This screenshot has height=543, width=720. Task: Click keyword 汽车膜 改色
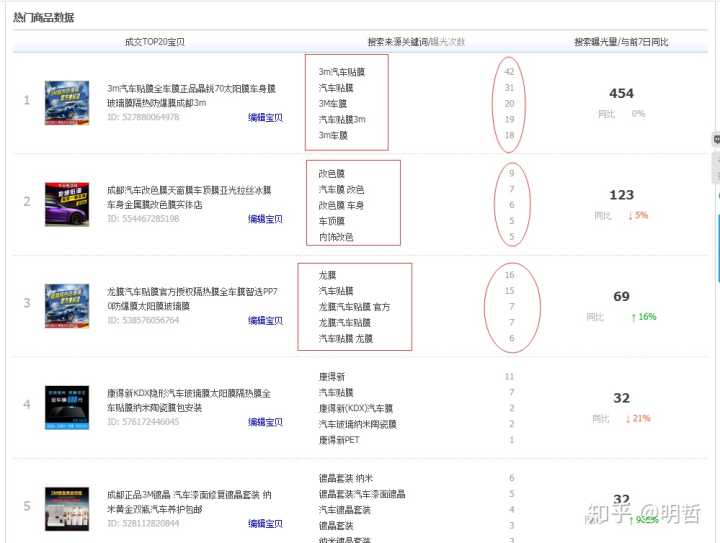341,189
